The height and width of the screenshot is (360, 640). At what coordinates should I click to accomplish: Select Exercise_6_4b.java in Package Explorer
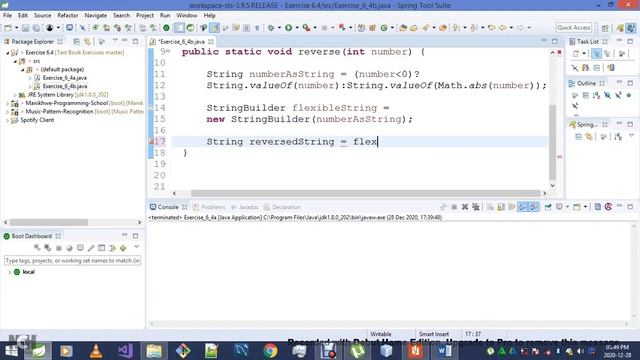64,87
